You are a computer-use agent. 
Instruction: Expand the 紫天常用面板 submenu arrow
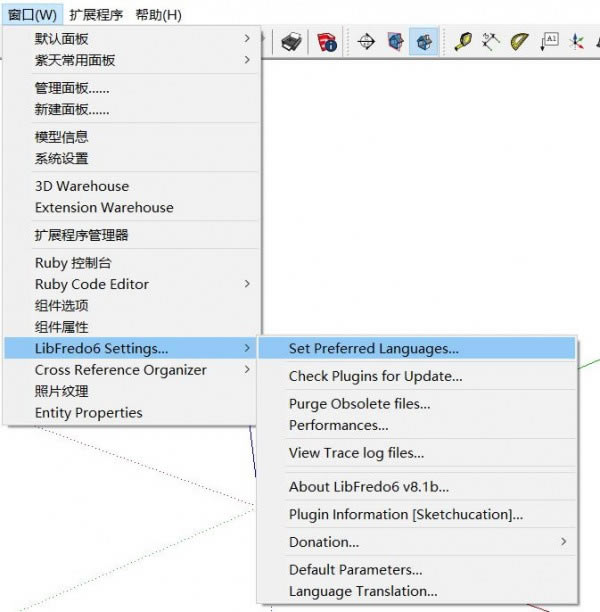(x=247, y=60)
